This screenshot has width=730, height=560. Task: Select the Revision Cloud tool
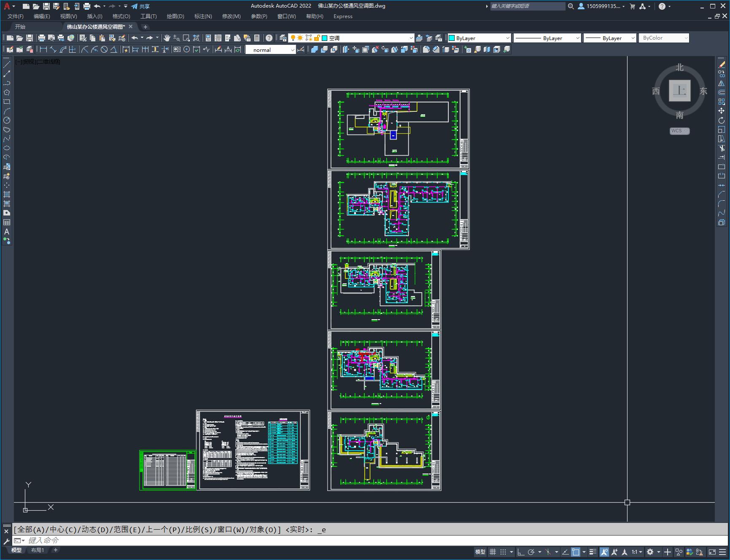click(7, 130)
